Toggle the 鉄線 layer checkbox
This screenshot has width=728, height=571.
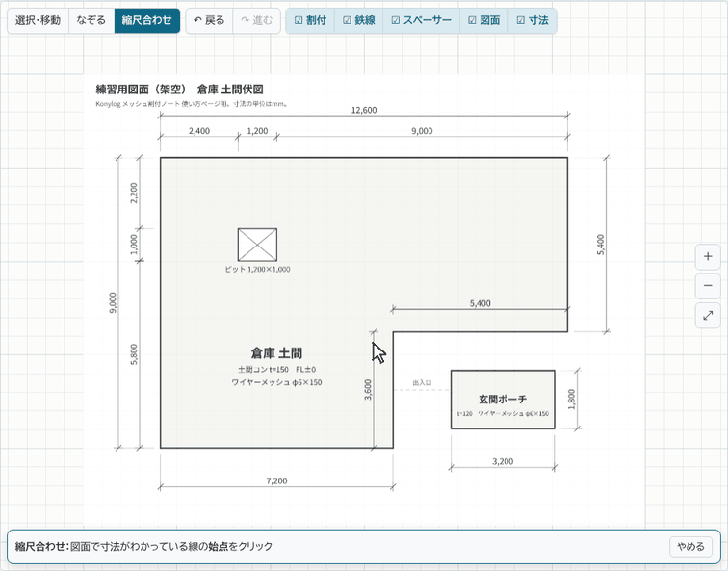pos(359,20)
